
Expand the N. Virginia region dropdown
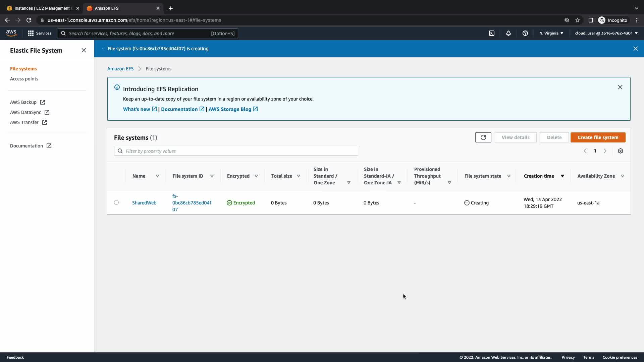pyautogui.click(x=551, y=33)
